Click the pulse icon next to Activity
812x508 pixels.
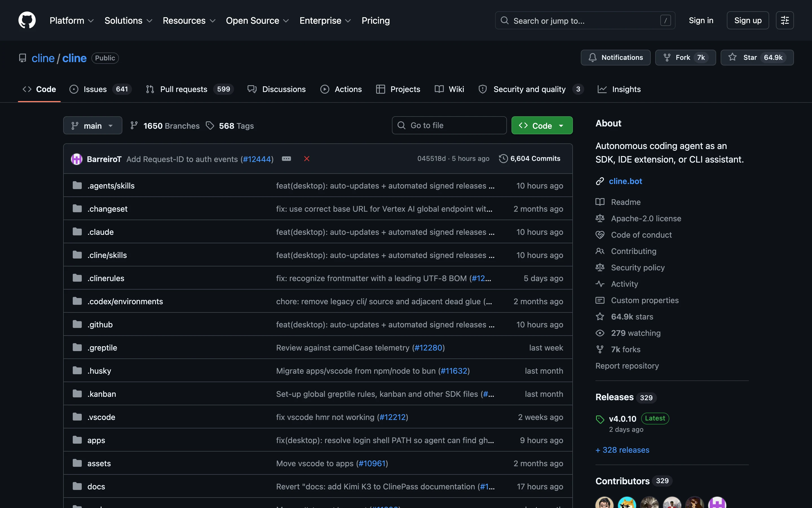point(600,284)
